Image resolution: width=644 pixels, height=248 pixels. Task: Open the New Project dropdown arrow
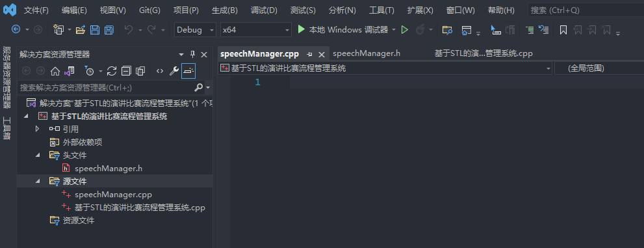70,29
